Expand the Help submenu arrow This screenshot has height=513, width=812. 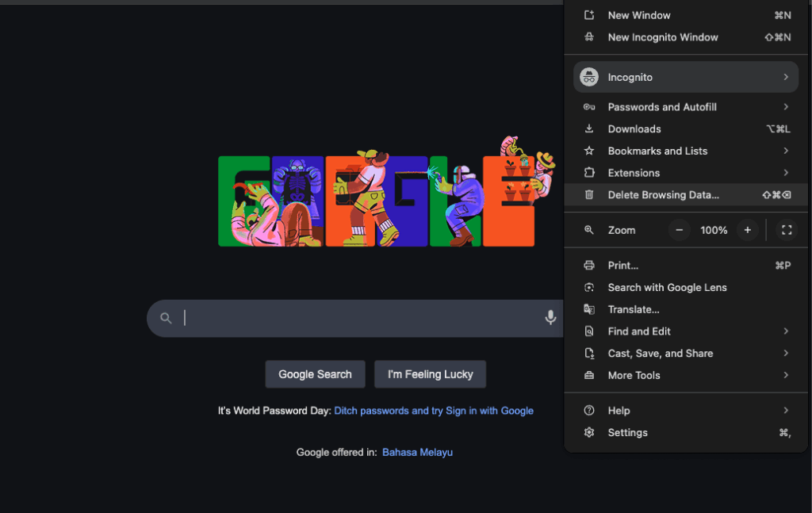(x=786, y=410)
